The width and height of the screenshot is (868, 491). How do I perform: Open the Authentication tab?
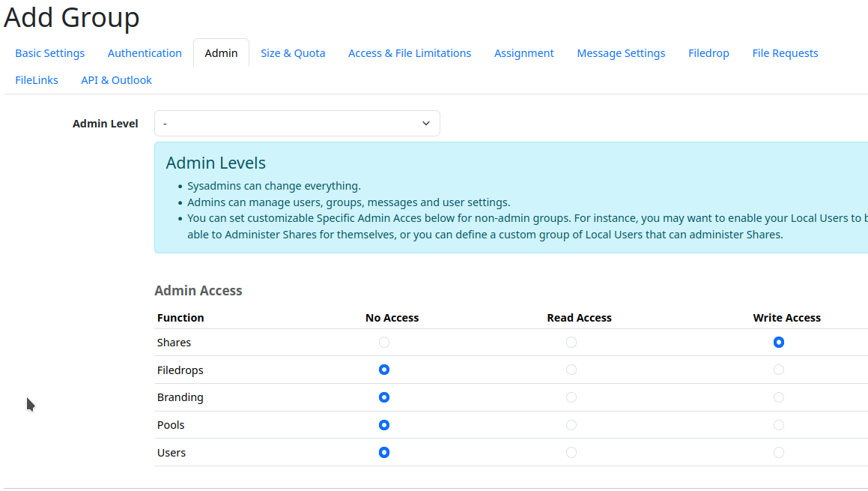(145, 53)
